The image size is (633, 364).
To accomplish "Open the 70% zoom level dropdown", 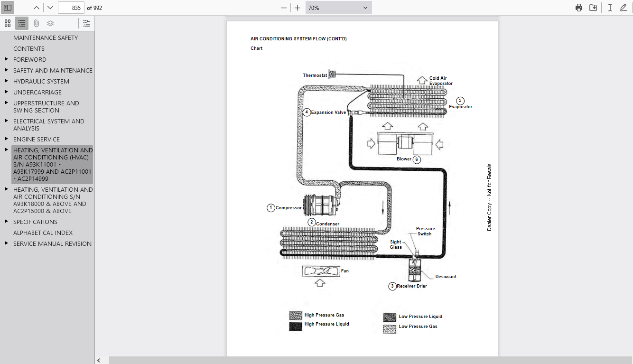I will 338,8.
